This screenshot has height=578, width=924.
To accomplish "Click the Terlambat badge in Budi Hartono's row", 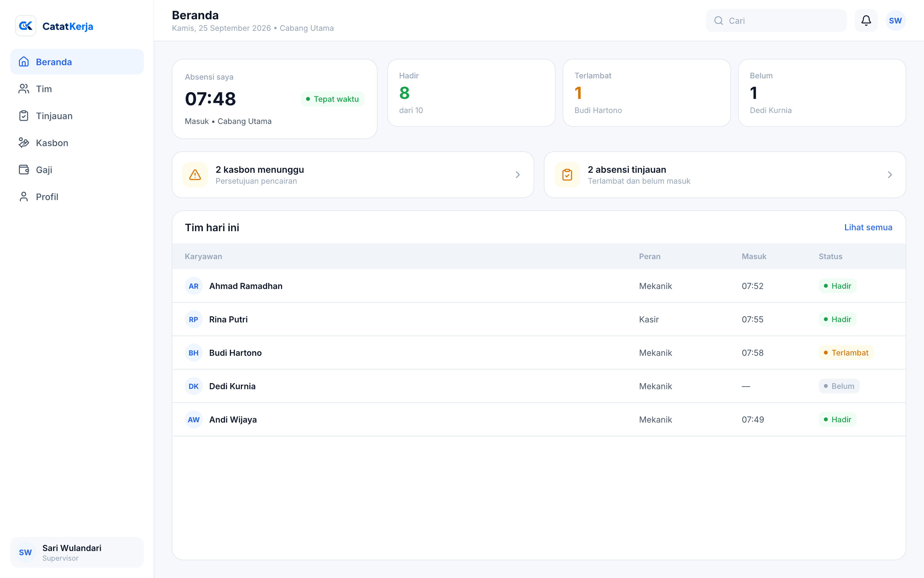I will (846, 353).
